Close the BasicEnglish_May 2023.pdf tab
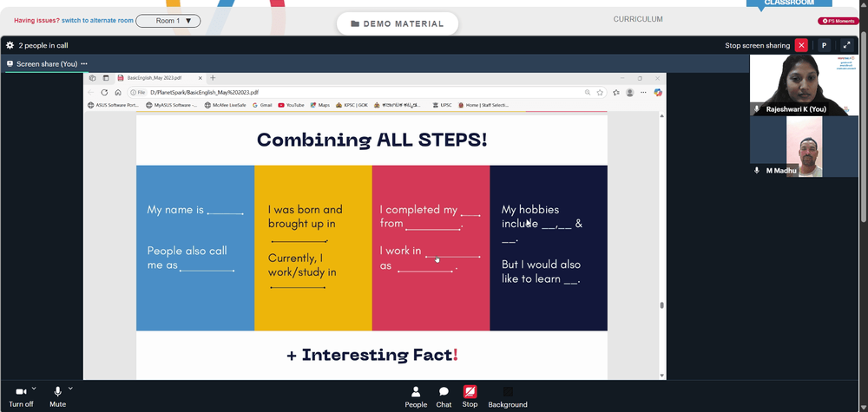 pyautogui.click(x=201, y=78)
